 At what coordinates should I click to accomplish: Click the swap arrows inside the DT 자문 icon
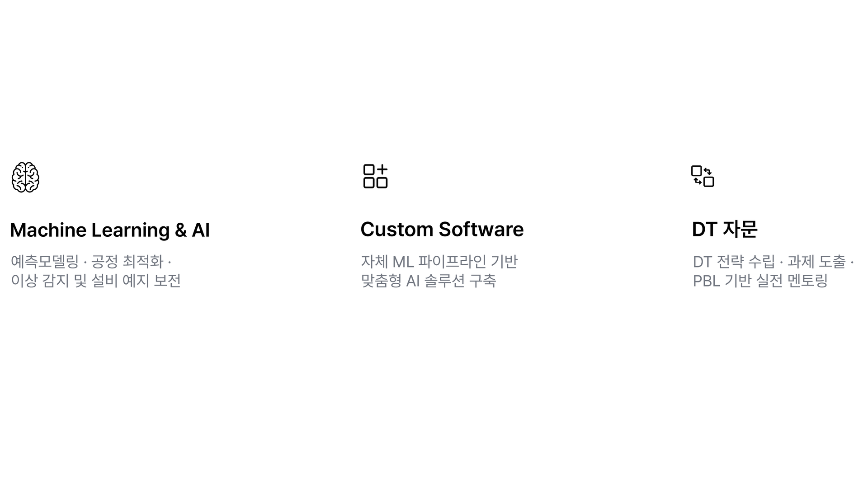point(703,176)
